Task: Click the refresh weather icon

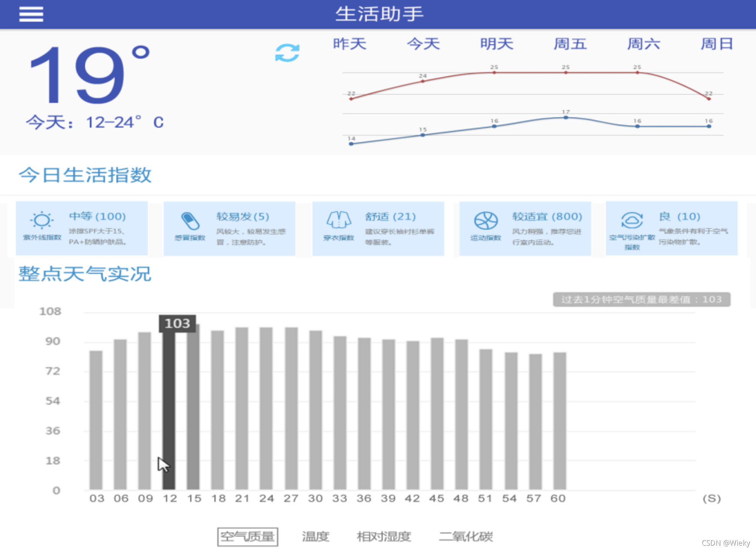Action: coord(287,53)
